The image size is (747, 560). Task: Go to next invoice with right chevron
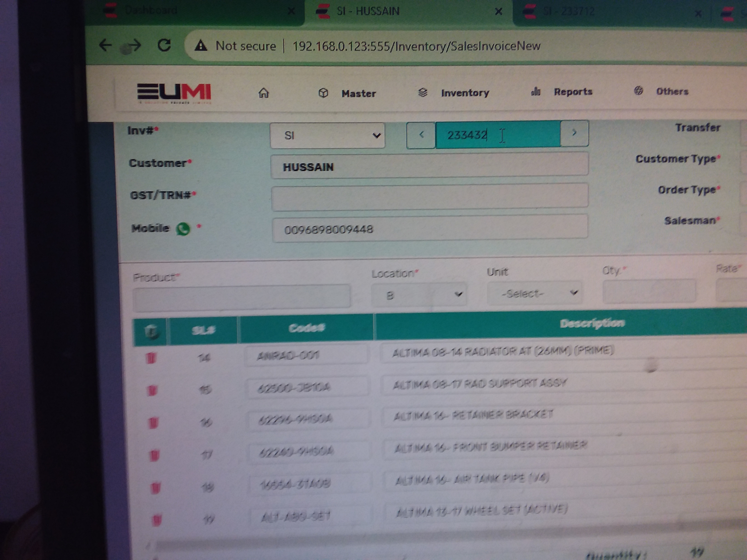(x=574, y=133)
